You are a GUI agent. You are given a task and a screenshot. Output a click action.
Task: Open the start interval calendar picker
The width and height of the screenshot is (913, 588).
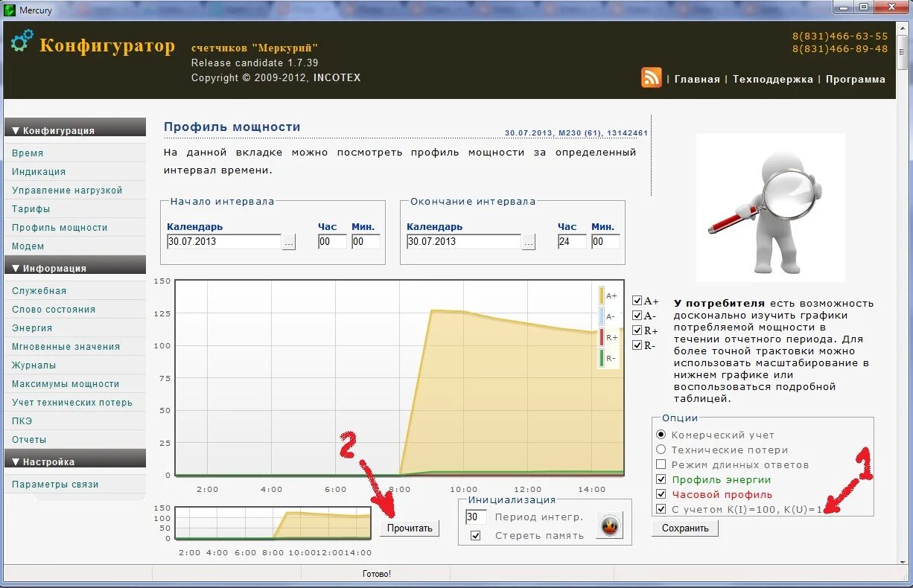coord(289,242)
